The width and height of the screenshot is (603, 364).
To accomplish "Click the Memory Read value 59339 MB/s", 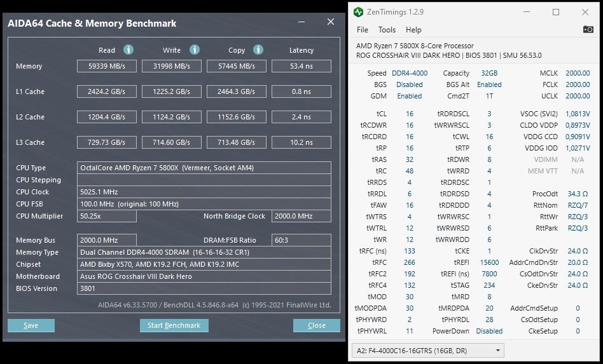I will (x=106, y=66).
